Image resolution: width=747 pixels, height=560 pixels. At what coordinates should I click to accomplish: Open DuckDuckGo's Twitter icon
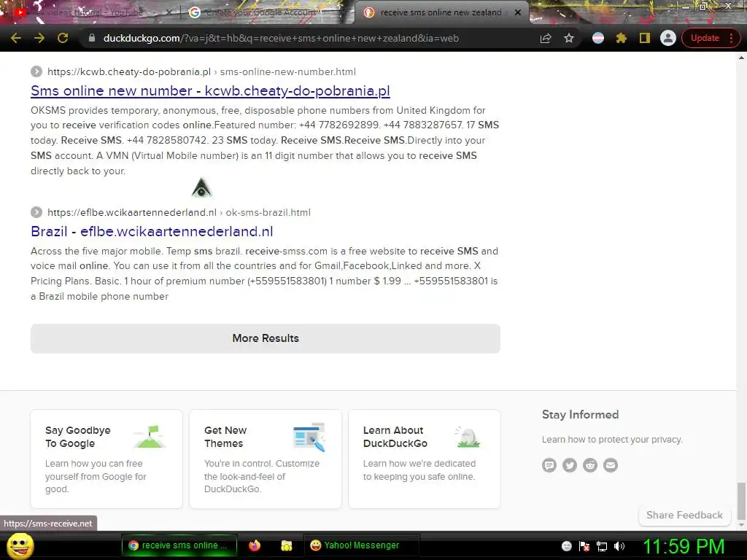pos(570,464)
